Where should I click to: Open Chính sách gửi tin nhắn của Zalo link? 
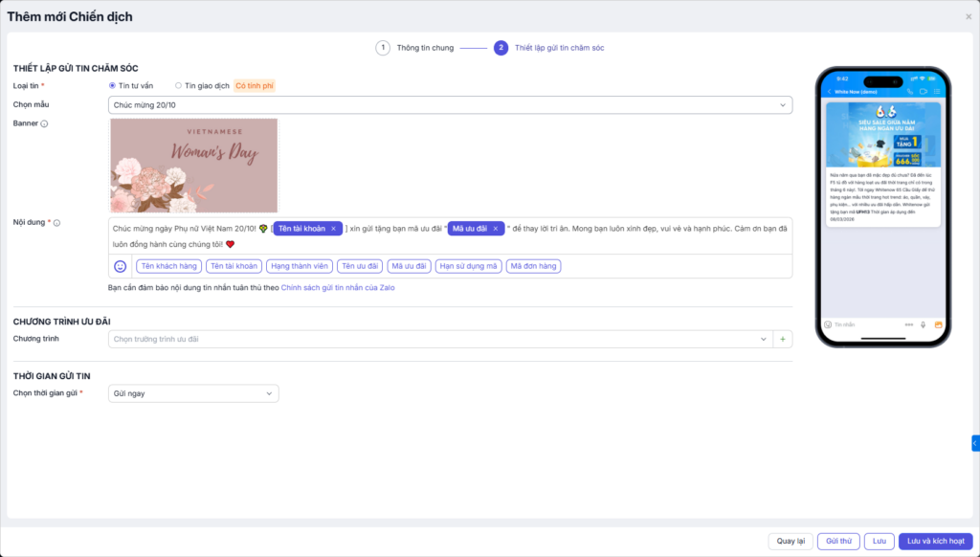[x=338, y=288]
